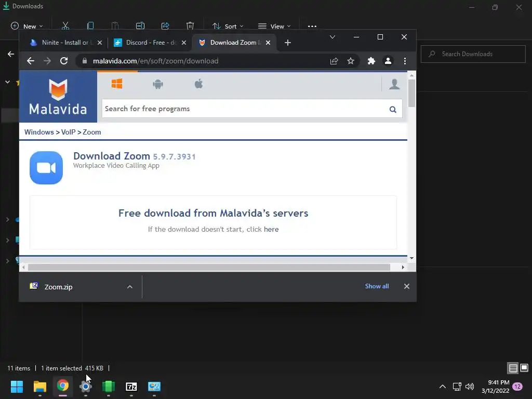
Task: Click the Zoom app icon
Action: tap(46, 168)
